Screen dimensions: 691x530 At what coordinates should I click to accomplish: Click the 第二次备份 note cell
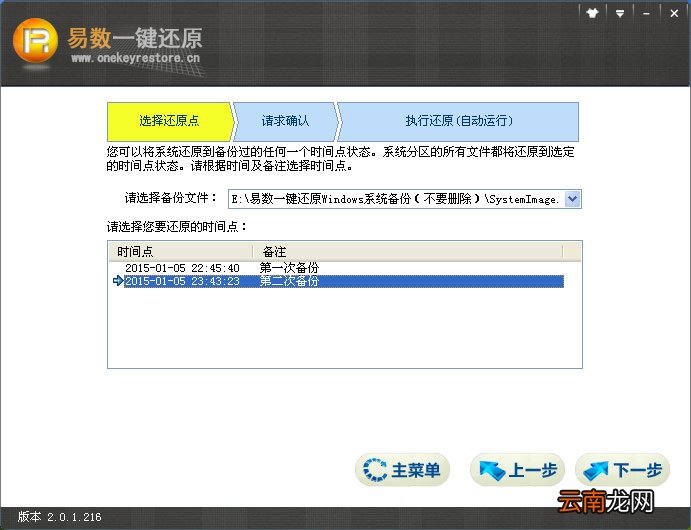point(289,281)
